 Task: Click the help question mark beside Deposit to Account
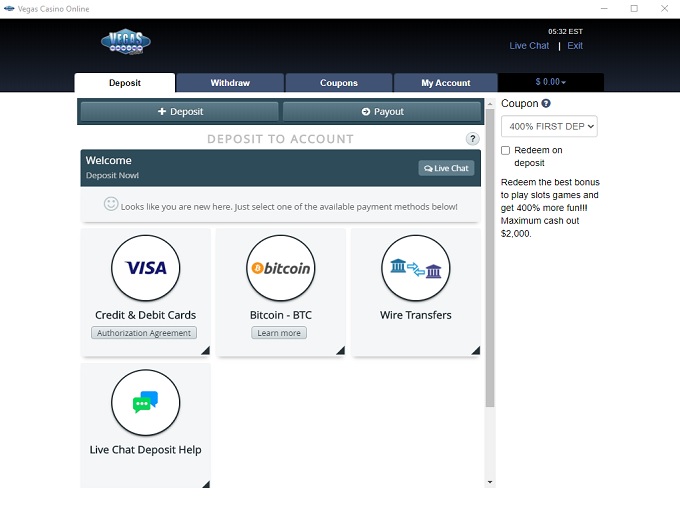click(473, 139)
